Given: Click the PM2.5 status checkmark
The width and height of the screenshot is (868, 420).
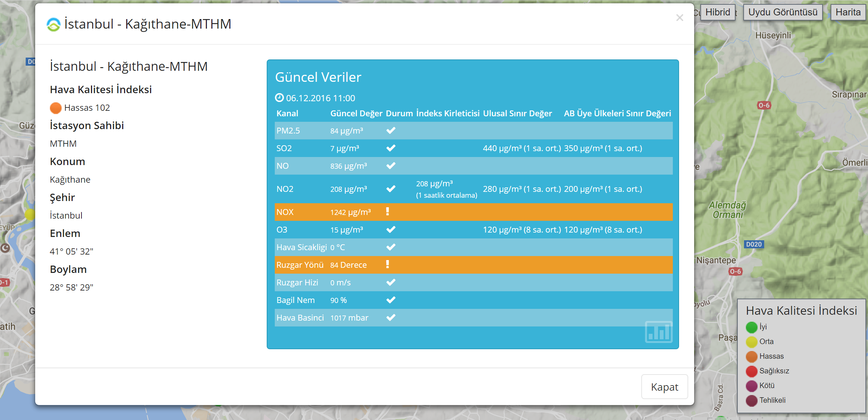Looking at the screenshot, I should 391,130.
